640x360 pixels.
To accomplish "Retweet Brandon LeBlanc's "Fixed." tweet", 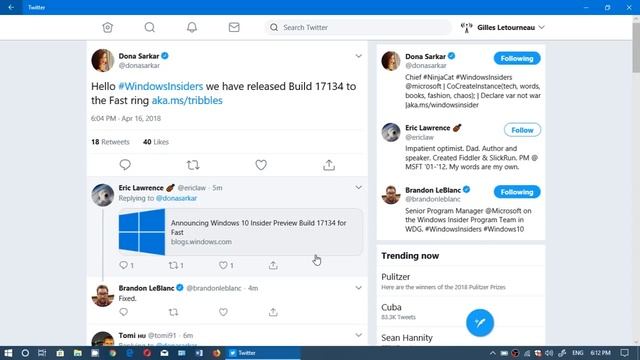I will coord(173,312).
